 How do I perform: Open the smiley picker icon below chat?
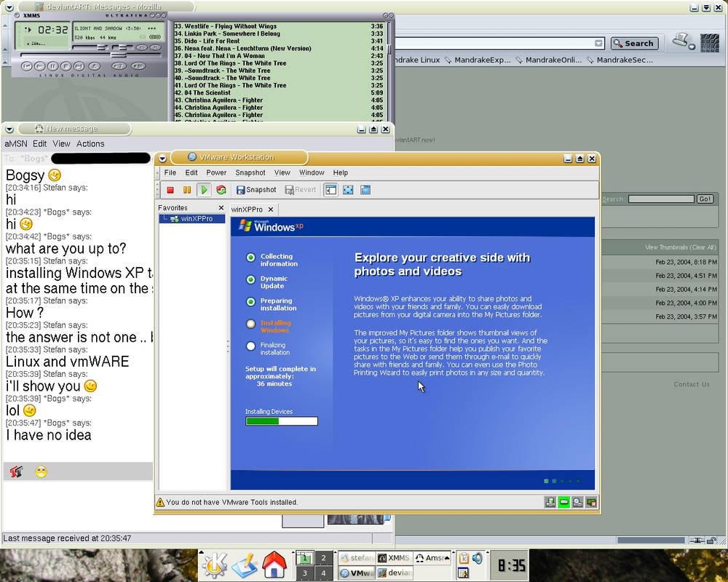[x=41, y=472]
